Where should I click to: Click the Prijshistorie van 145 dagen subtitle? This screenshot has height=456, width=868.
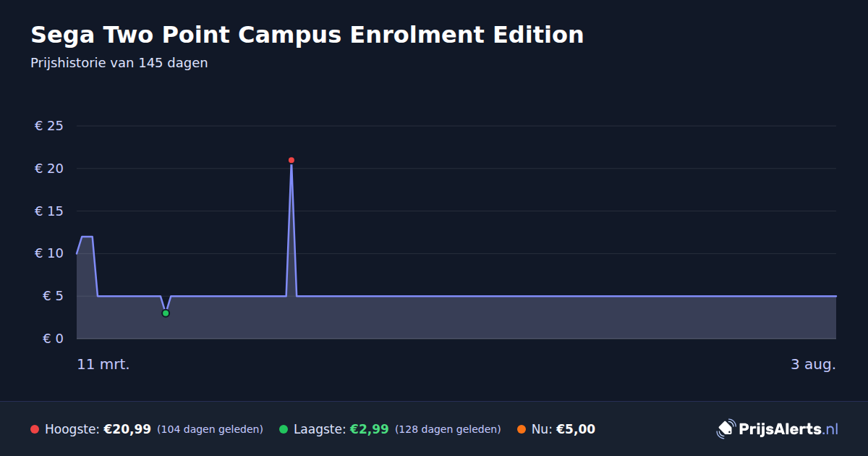click(119, 63)
